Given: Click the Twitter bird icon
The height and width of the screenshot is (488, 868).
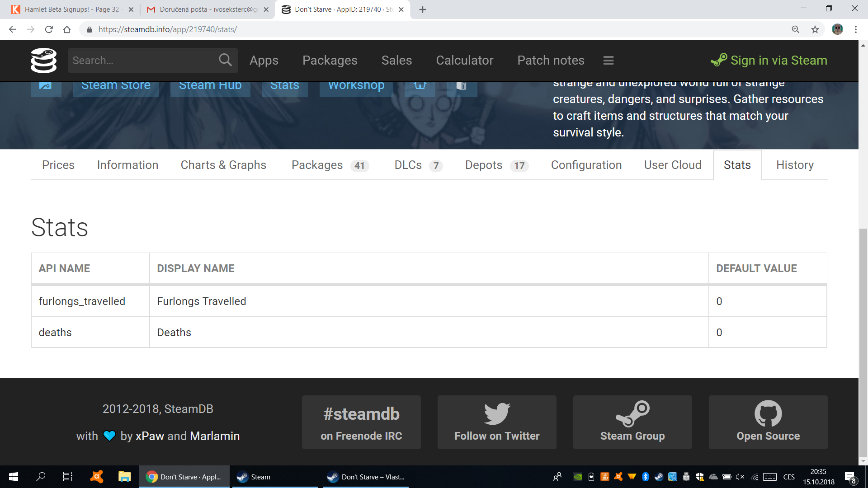Looking at the screenshot, I should point(497,413).
